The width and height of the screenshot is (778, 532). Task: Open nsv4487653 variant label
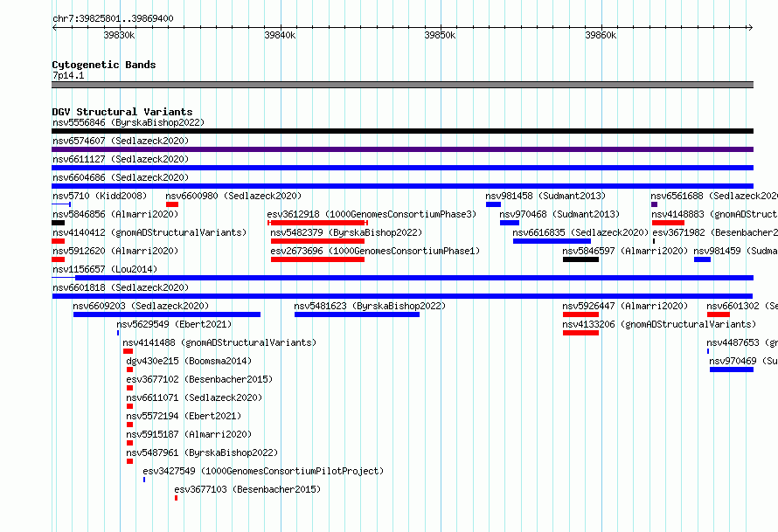click(742, 342)
